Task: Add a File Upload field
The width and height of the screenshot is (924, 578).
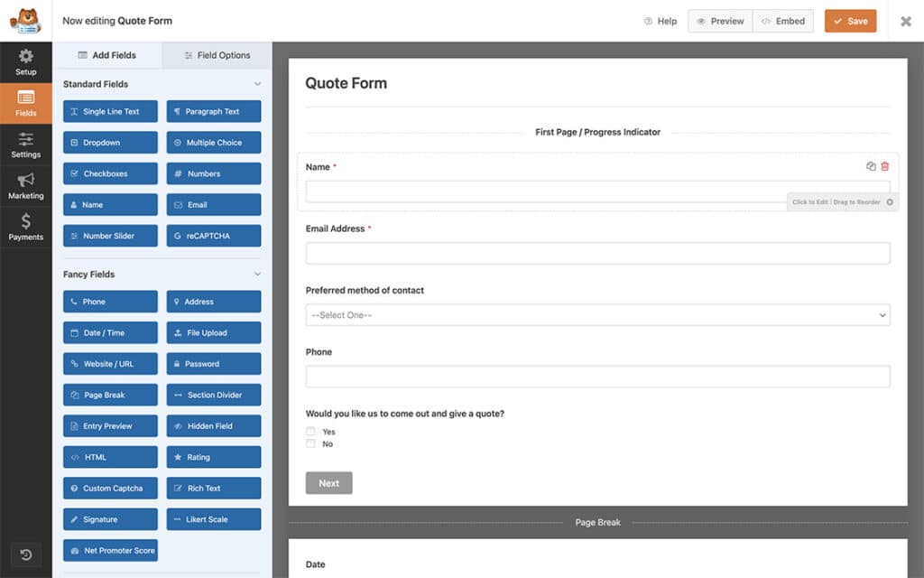Action: [213, 332]
